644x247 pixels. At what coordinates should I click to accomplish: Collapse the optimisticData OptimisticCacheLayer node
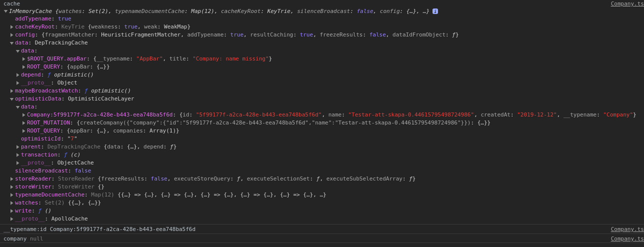(x=12, y=99)
